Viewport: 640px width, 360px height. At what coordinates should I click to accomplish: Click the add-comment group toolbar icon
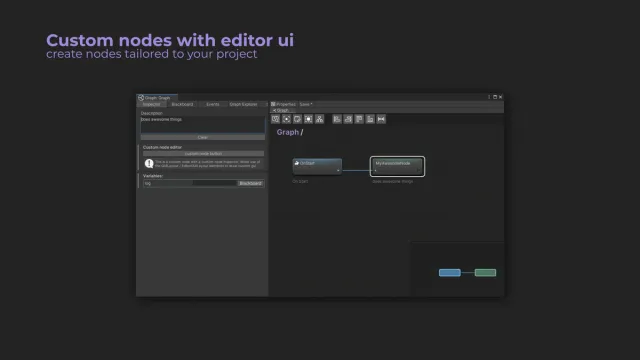[298, 119]
